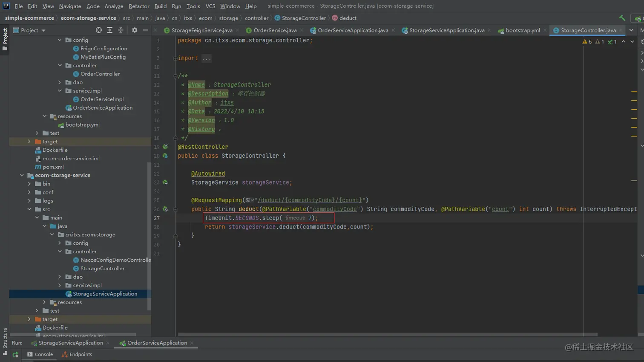This screenshot has height=362, width=644.
Task: Click the green Build hammer icon
Action: coord(622,18)
